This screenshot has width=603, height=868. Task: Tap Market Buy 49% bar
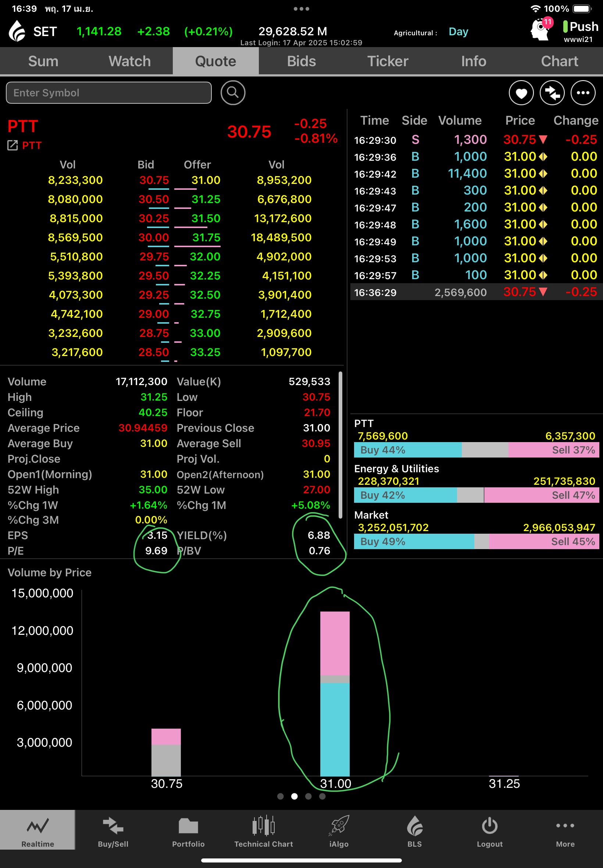[x=414, y=542]
